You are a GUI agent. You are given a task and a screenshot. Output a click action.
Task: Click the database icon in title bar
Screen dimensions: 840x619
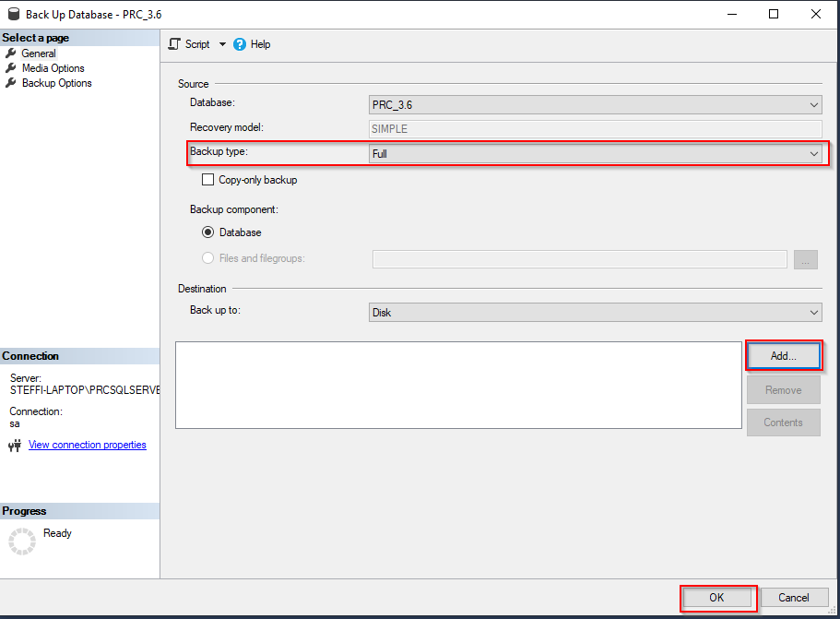pos(13,15)
